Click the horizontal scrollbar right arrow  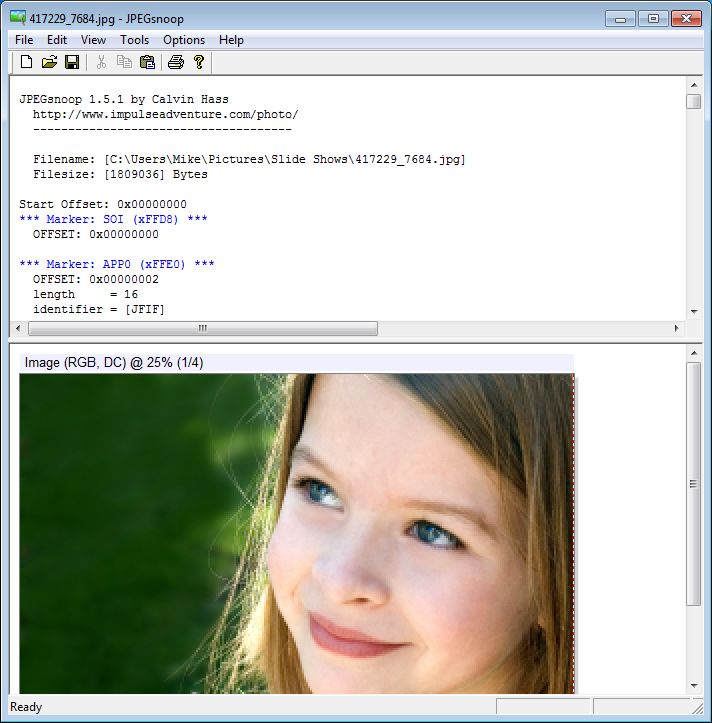676,328
